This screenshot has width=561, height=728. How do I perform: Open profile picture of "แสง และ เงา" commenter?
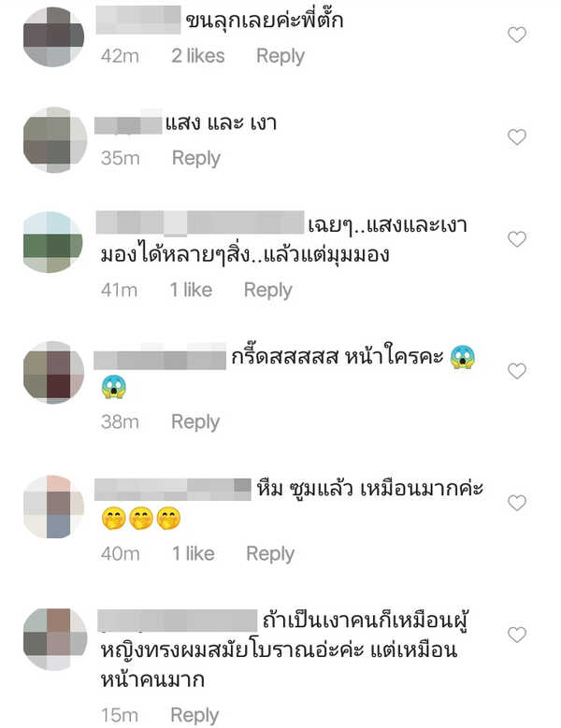coord(55,140)
